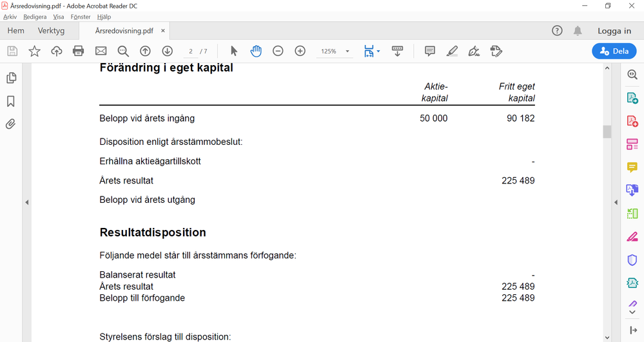Go to previous page arrow
Screen dimensions: 644x342
point(145,52)
